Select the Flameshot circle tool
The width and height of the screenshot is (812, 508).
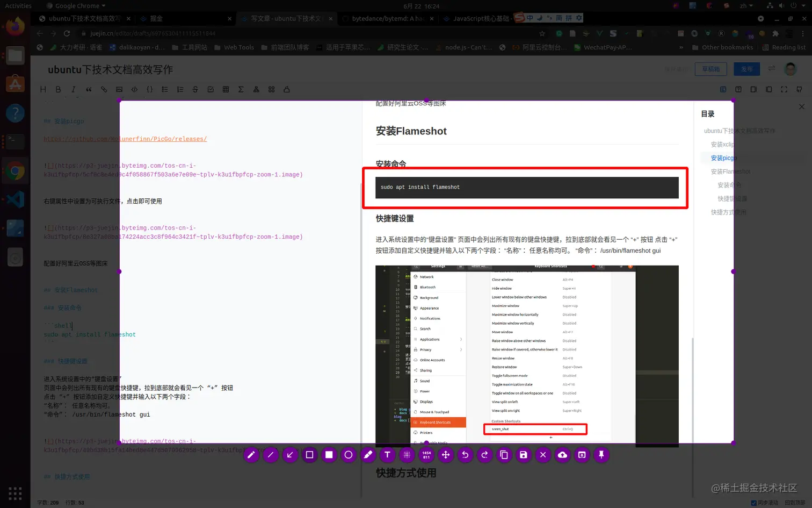[349, 455]
